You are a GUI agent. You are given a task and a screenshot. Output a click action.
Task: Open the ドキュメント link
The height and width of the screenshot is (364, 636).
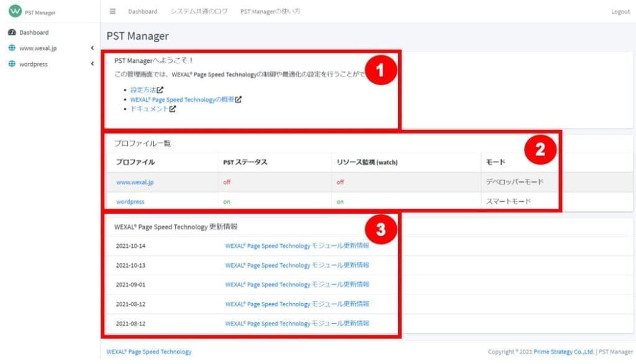pyautogui.click(x=149, y=109)
